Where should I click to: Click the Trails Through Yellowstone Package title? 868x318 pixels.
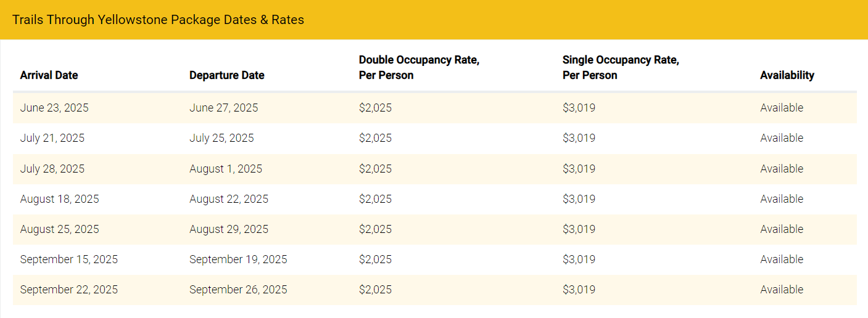click(158, 20)
